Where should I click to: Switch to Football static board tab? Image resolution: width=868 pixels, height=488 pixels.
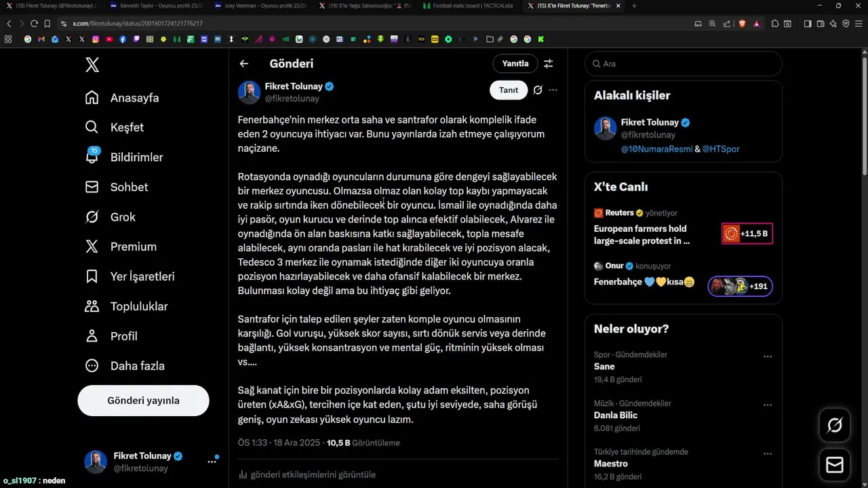point(468,5)
